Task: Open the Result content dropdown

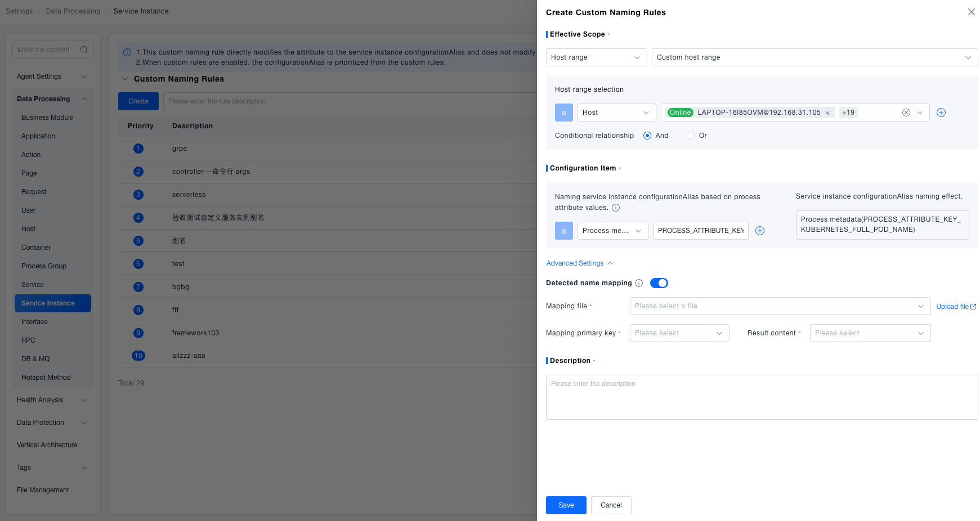Action: point(870,333)
